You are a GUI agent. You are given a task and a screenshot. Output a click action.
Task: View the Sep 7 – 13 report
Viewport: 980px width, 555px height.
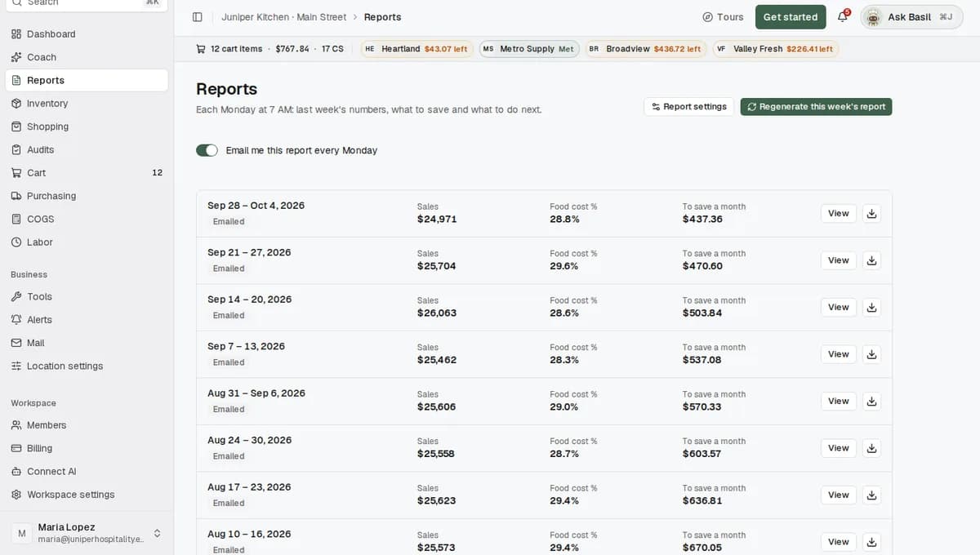pos(839,354)
